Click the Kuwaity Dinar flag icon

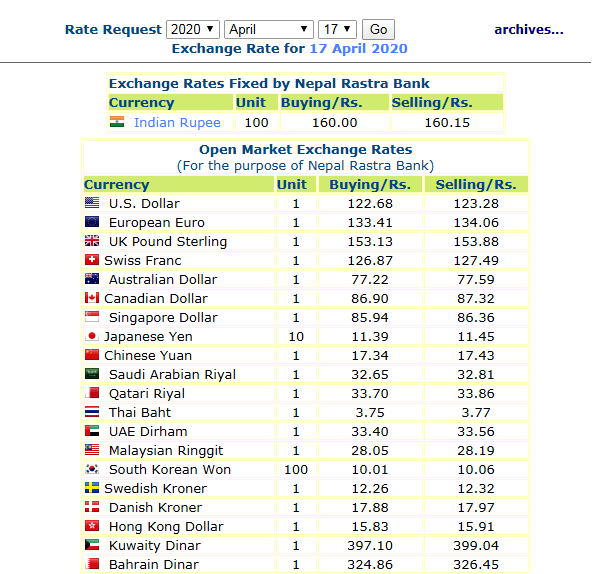pos(92,545)
